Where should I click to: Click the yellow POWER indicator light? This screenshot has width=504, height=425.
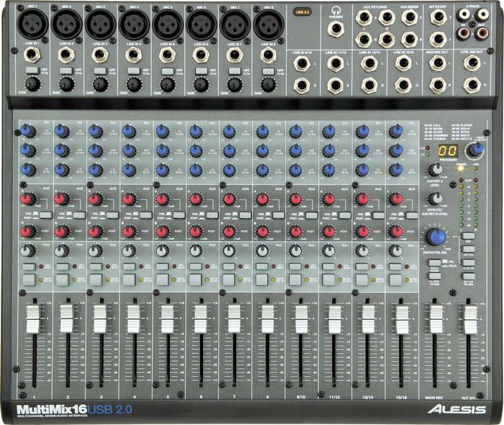461,168
